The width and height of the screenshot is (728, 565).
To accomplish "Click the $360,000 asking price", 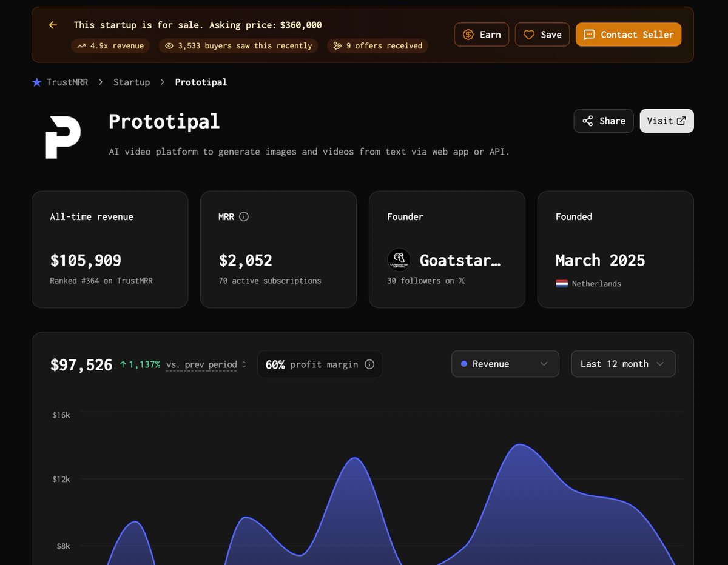I will point(301,25).
